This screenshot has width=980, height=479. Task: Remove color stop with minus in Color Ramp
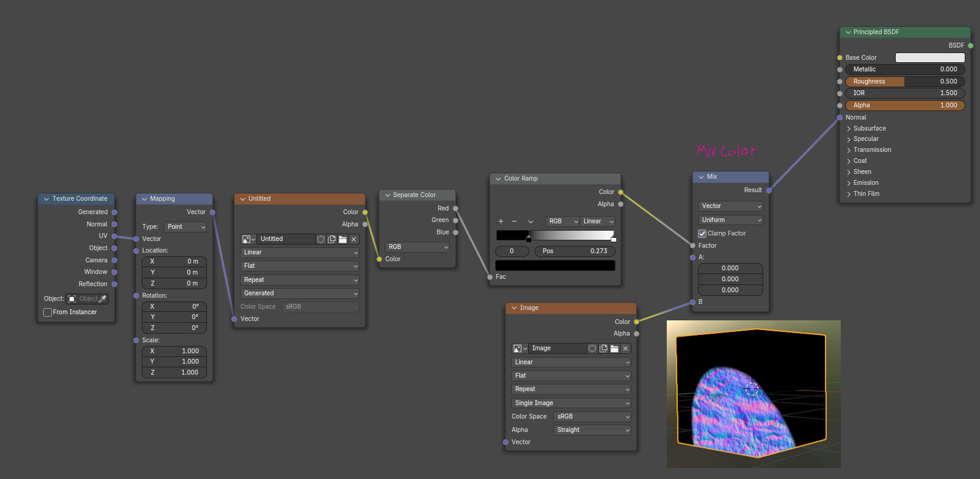[x=514, y=221]
